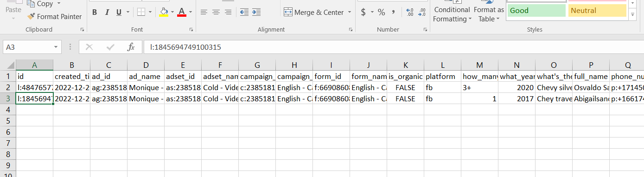Viewport: 644px width, 177px height.
Task: Open Clipboard dialog launcher
Action: pyautogui.click(x=82, y=30)
